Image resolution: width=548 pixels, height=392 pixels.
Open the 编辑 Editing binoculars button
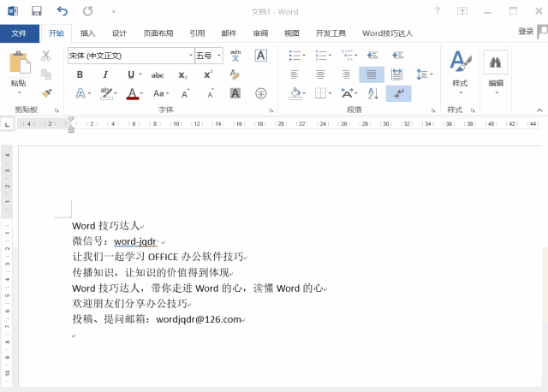pyautogui.click(x=496, y=73)
